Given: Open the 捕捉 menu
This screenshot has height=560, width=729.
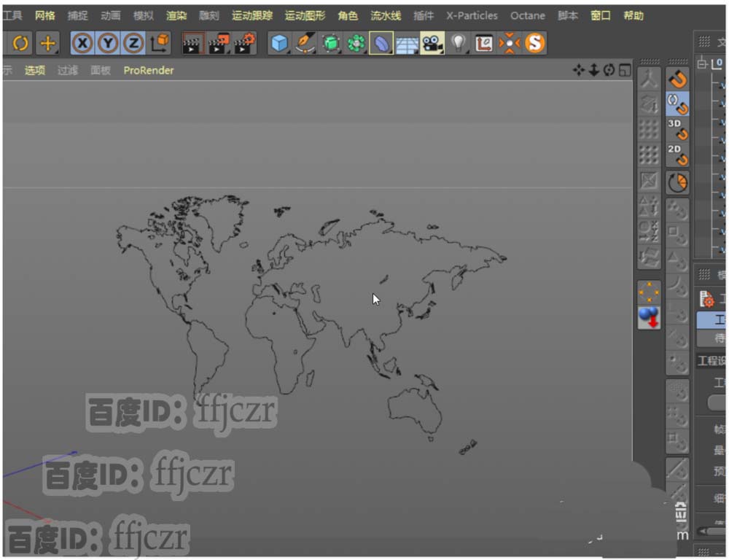Looking at the screenshot, I should point(78,15).
